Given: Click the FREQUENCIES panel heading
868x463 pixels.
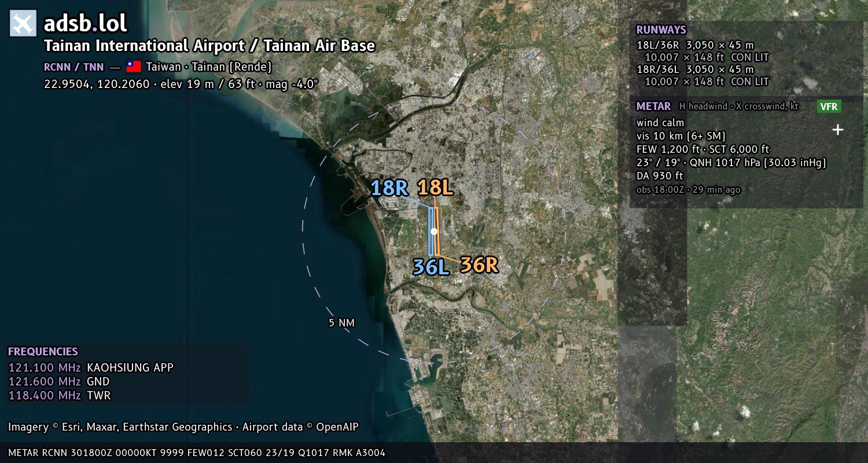Looking at the screenshot, I should click(43, 352).
